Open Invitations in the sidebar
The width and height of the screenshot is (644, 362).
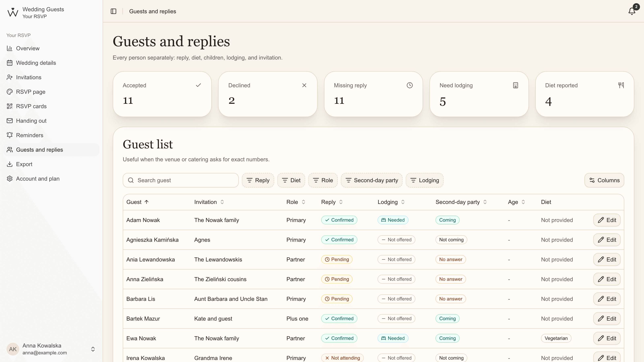click(x=51, y=77)
